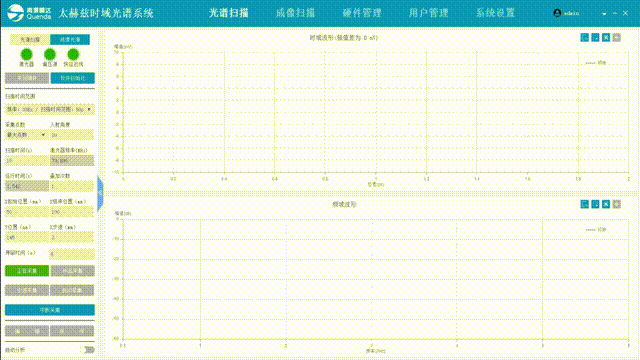Click the X步进(mm) input field

point(72,237)
